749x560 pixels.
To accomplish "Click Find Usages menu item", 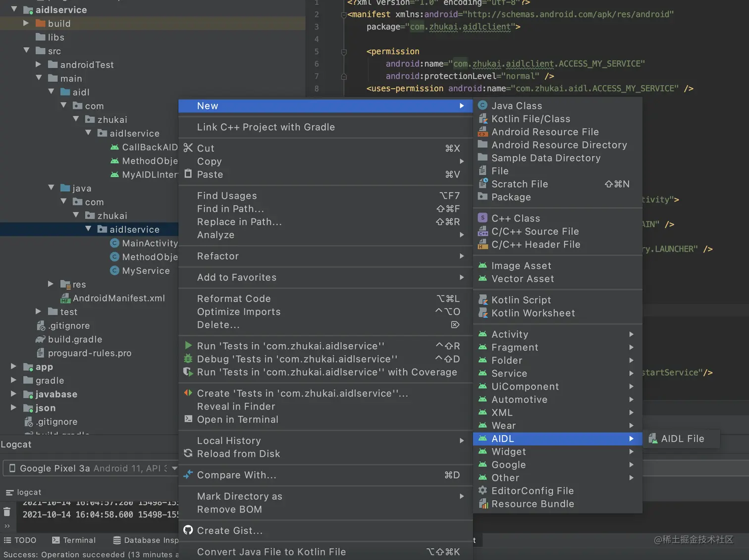I will click(x=325, y=196).
